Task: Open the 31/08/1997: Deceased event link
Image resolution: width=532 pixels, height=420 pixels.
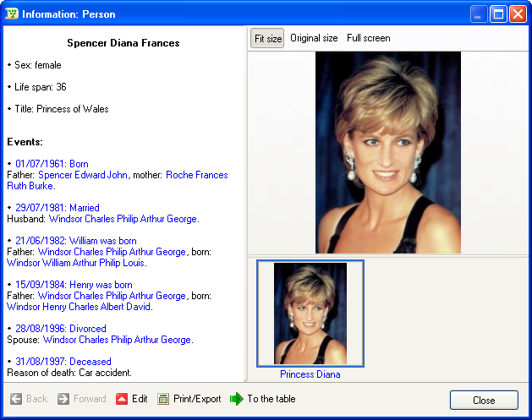Action: 63,362
